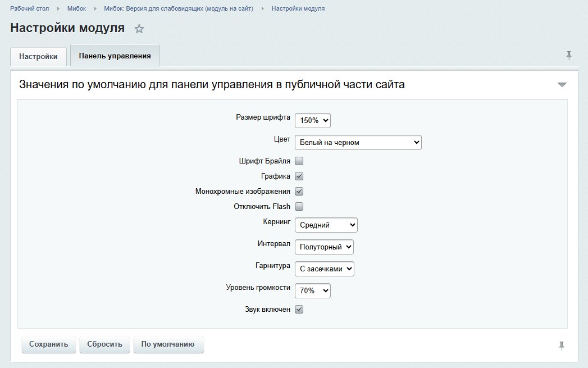This screenshot has width=588, height=368.
Task: Open the Размер шрифта dropdown
Action: click(312, 120)
